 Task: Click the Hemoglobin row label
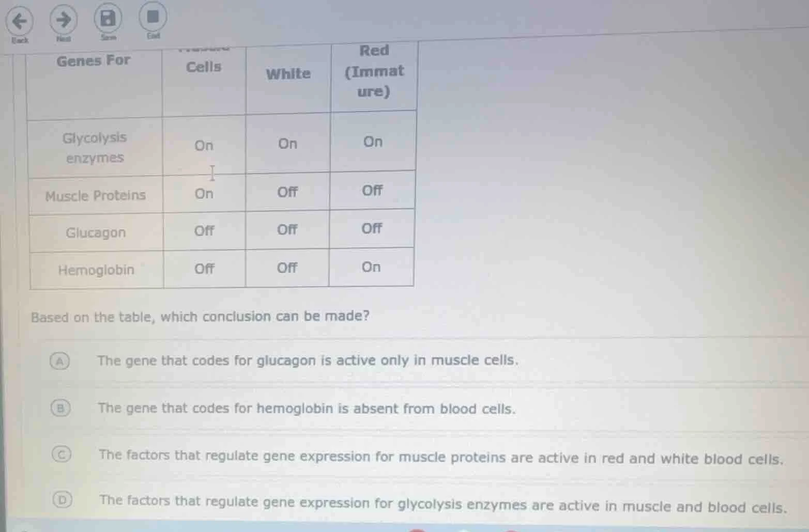click(95, 270)
